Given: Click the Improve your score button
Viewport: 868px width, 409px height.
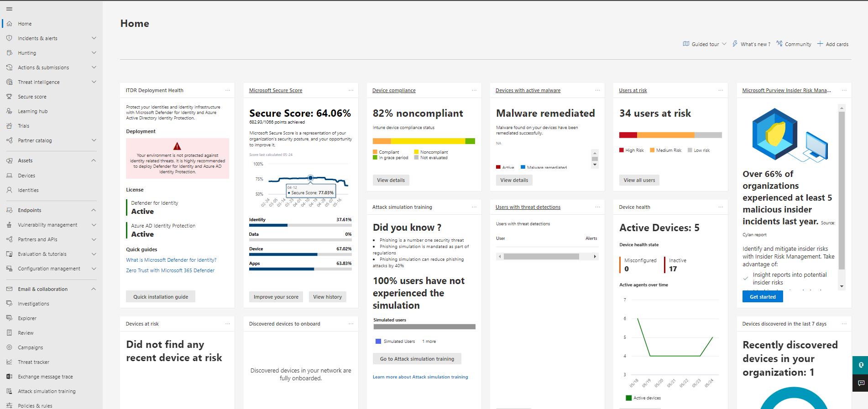Looking at the screenshot, I should [276, 297].
